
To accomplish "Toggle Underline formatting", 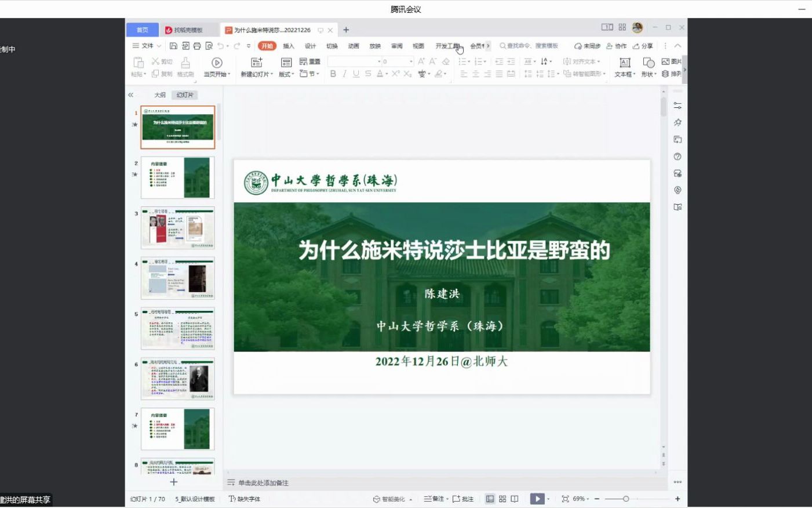I will point(356,74).
